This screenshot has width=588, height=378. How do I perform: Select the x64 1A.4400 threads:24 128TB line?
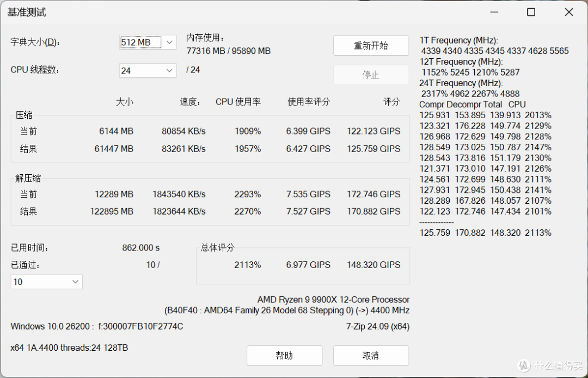69,347
